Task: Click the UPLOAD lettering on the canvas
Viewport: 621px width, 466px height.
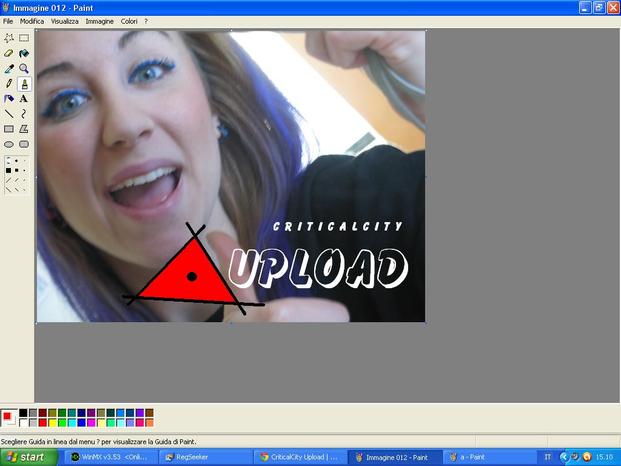Action: pyautogui.click(x=318, y=268)
